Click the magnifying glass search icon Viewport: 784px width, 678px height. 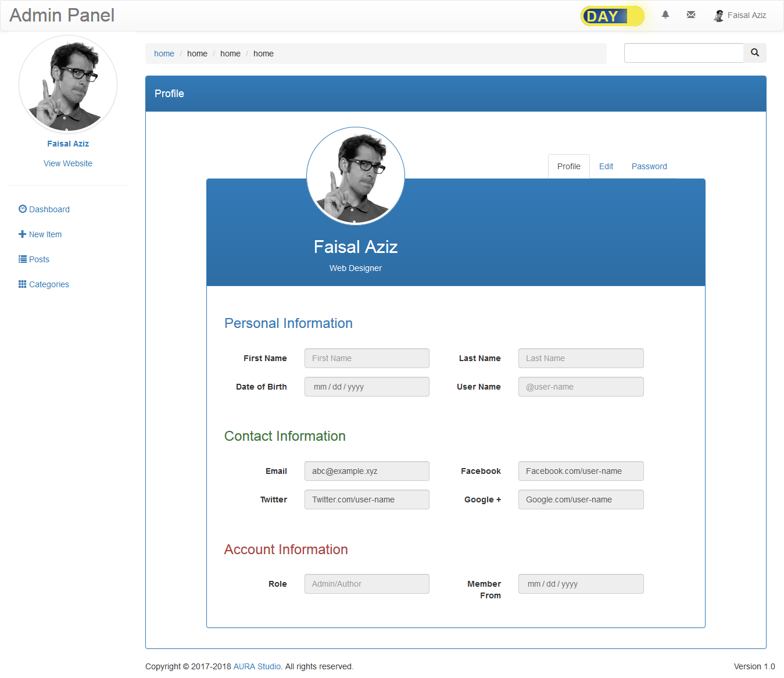click(x=754, y=52)
